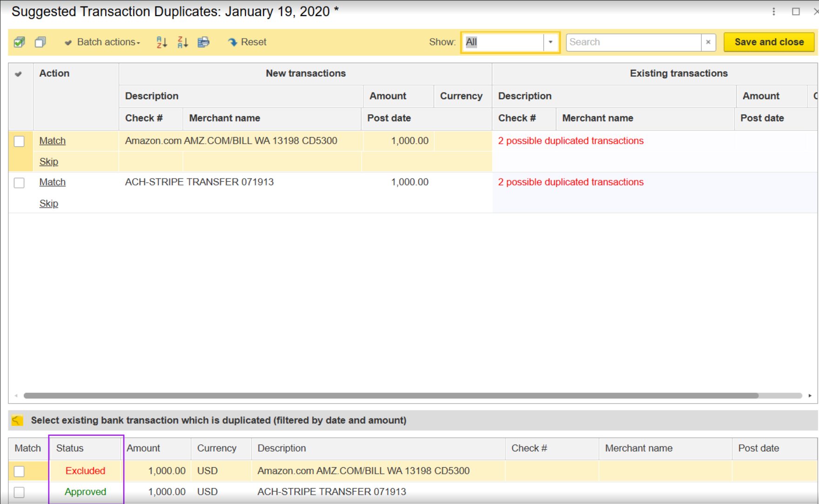Check the Amazon.com new transaction checkbox
This screenshot has height=504, width=819.
(19, 141)
